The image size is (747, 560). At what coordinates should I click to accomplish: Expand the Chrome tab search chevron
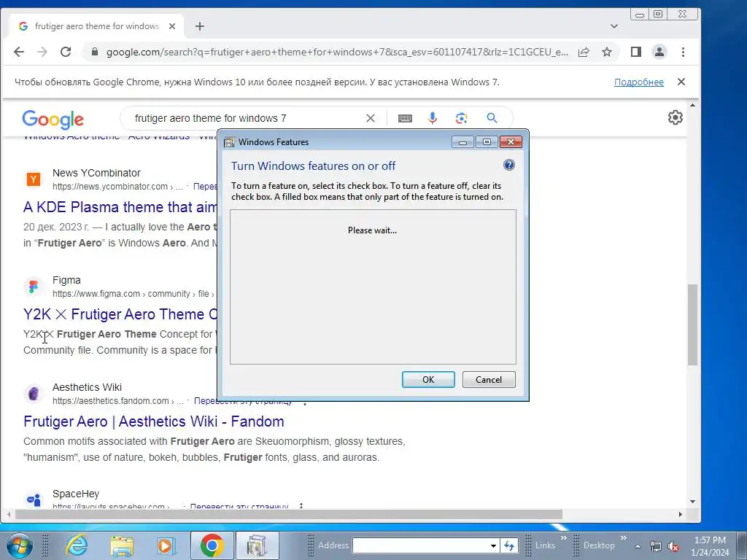pos(614,26)
